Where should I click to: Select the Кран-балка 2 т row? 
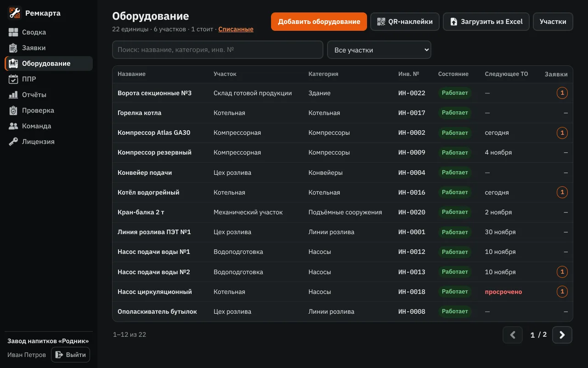pos(343,213)
